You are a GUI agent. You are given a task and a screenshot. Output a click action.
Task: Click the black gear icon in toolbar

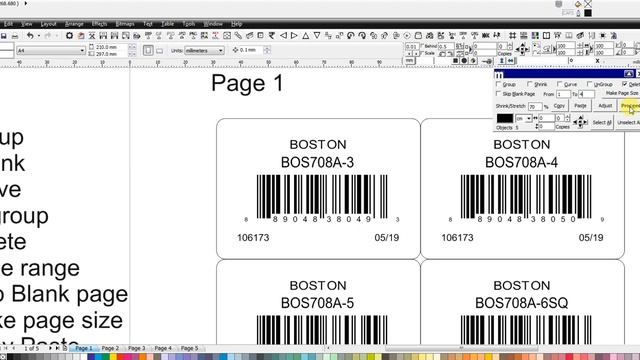pos(69,36)
